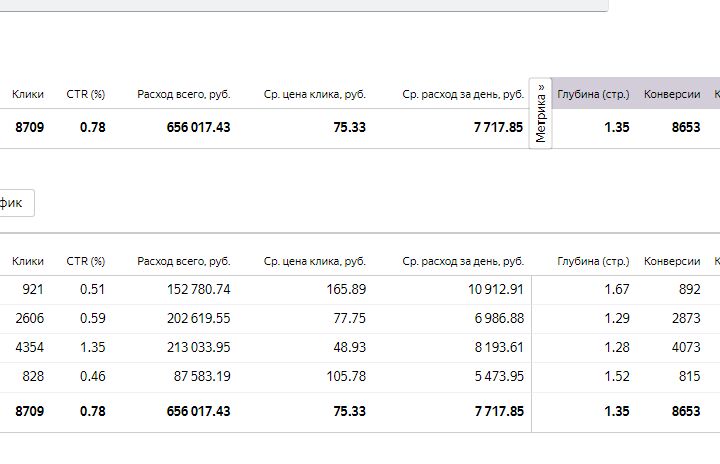
Task: Select CTR value 0.51
Action: pyautogui.click(x=93, y=289)
